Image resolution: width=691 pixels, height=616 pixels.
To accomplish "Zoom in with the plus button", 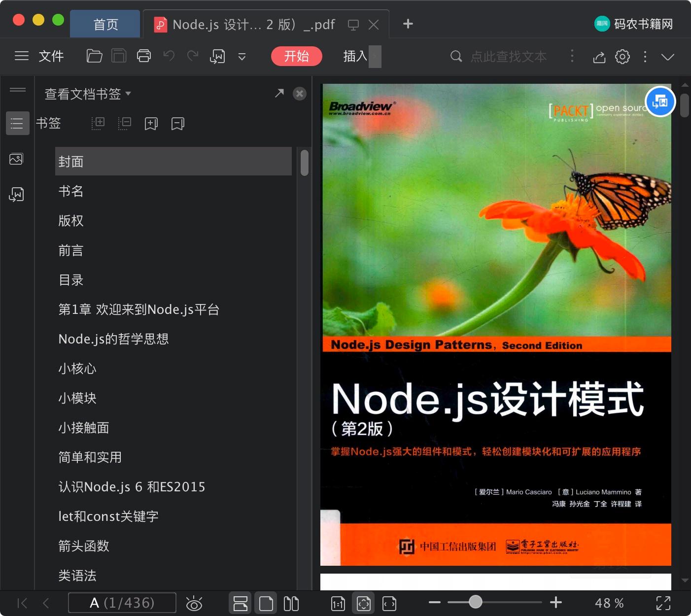I will [x=556, y=602].
